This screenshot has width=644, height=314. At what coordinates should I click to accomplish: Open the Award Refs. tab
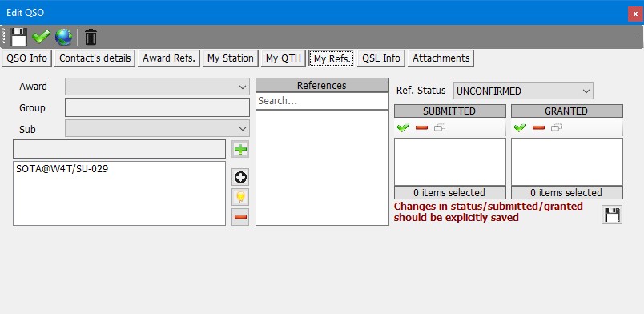coord(169,58)
